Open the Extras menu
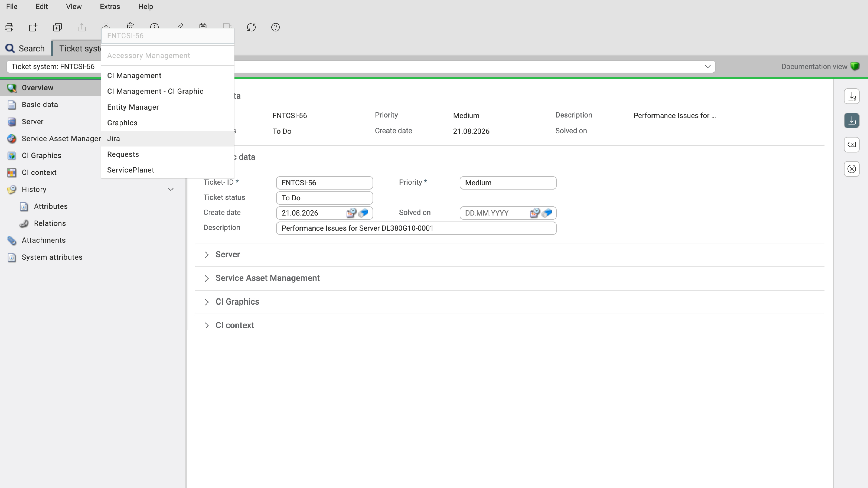This screenshot has height=488, width=868. [x=110, y=7]
